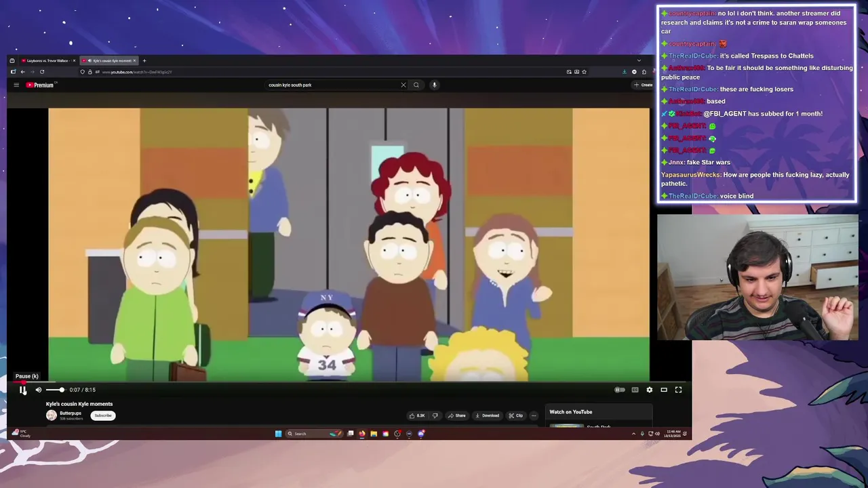Open tab overview icon at window corner
The height and width of the screenshot is (488, 868).
[x=12, y=60]
